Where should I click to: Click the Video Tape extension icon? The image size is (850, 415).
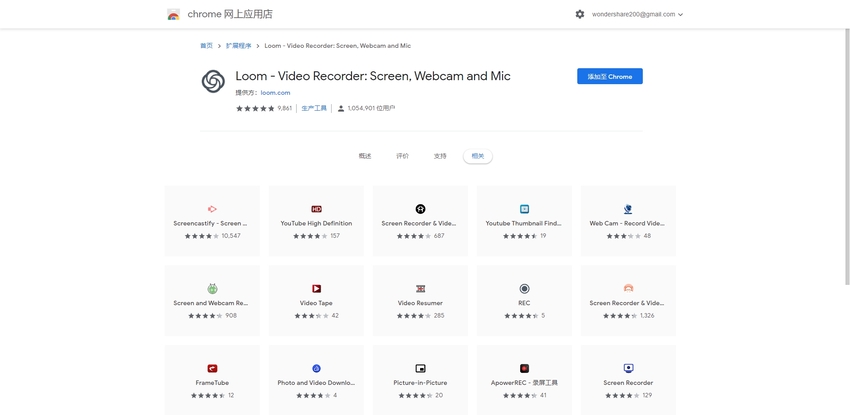pyautogui.click(x=316, y=289)
